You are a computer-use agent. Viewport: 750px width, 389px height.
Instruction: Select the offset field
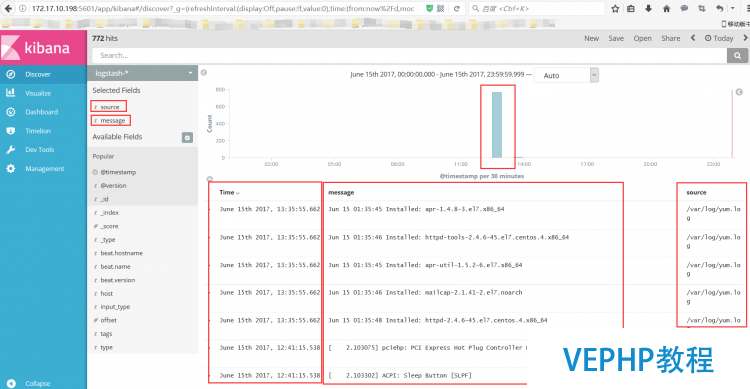pos(108,320)
